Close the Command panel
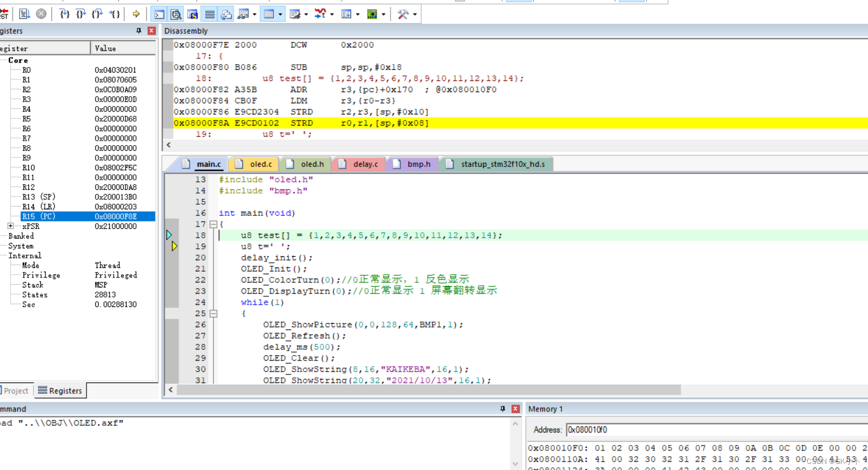This screenshot has height=470, width=868. pyautogui.click(x=515, y=409)
